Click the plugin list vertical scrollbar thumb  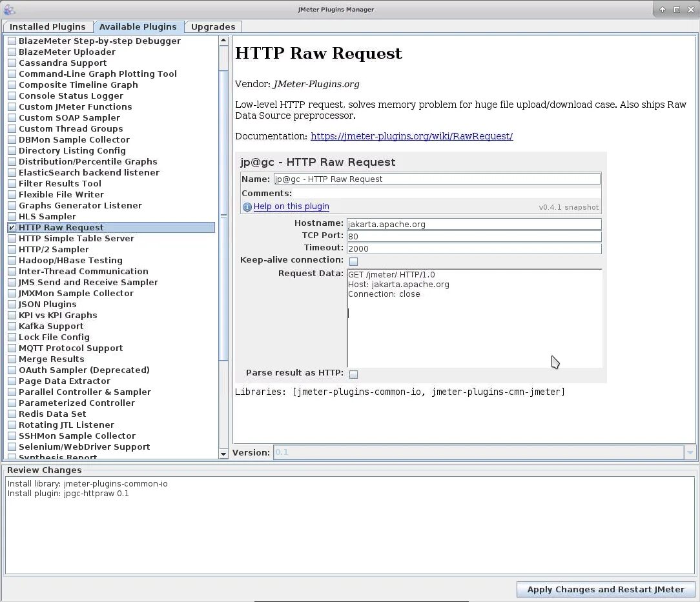[x=223, y=216]
